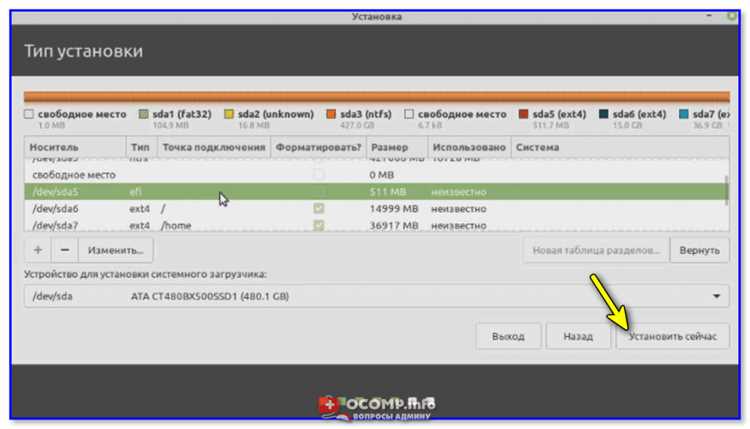Screen dimensions: 750x429
Task: Click the sda3 (ntfs) orange legend swatch
Action: [331, 114]
